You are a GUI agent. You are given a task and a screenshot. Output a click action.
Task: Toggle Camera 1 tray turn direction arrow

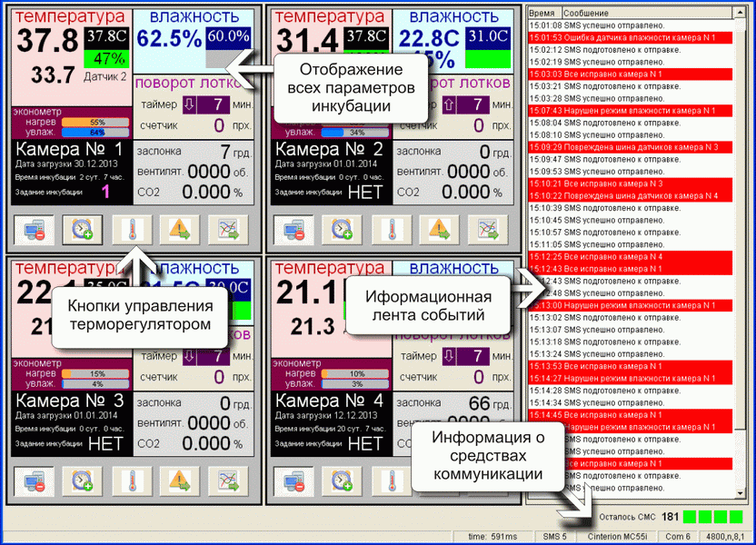tap(190, 104)
